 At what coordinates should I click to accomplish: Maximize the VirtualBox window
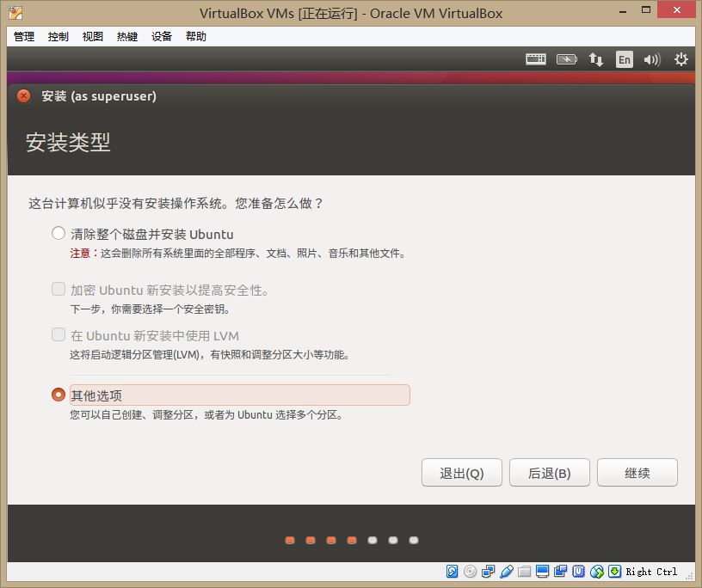coord(645,9)
